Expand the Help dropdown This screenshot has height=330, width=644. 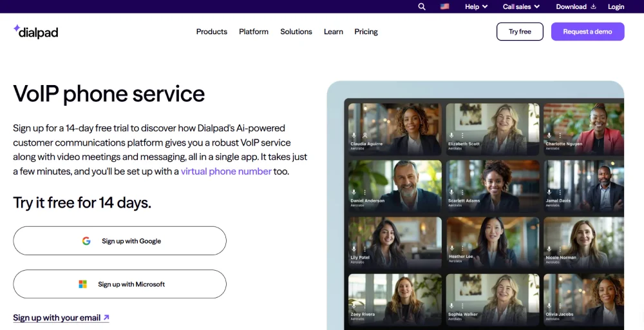[476, 6]
